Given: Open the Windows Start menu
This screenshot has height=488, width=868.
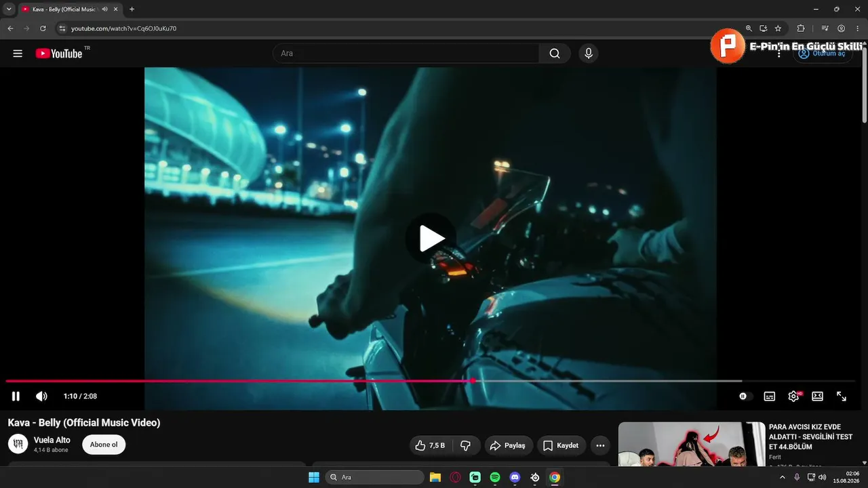Looking at the screenshot, I should (x=314, y=477).
